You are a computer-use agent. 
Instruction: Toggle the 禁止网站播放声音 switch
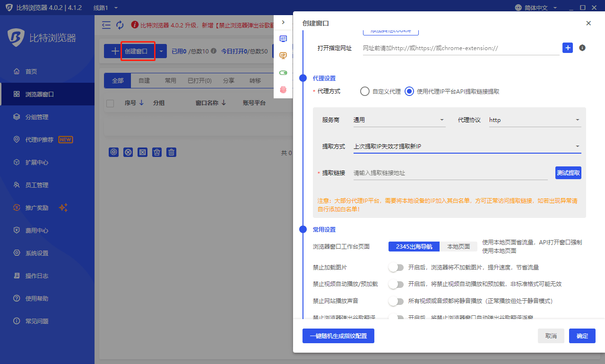click(396, 301)
